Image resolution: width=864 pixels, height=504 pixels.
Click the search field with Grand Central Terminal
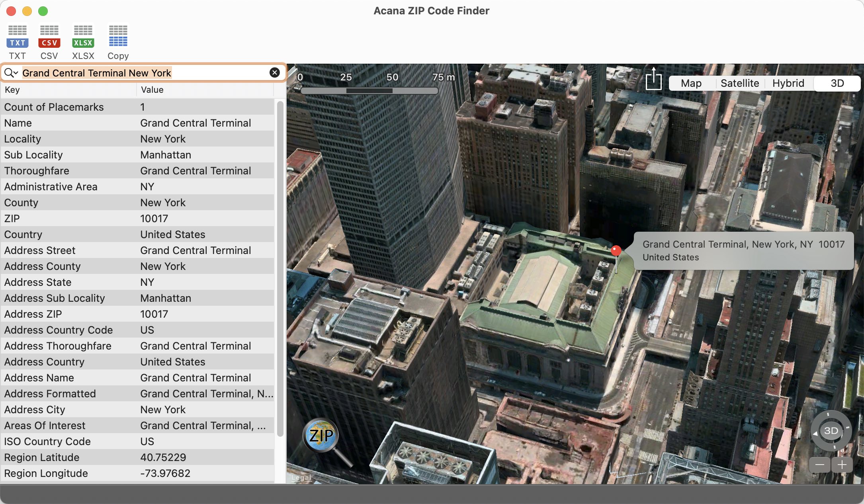(143, 73)
